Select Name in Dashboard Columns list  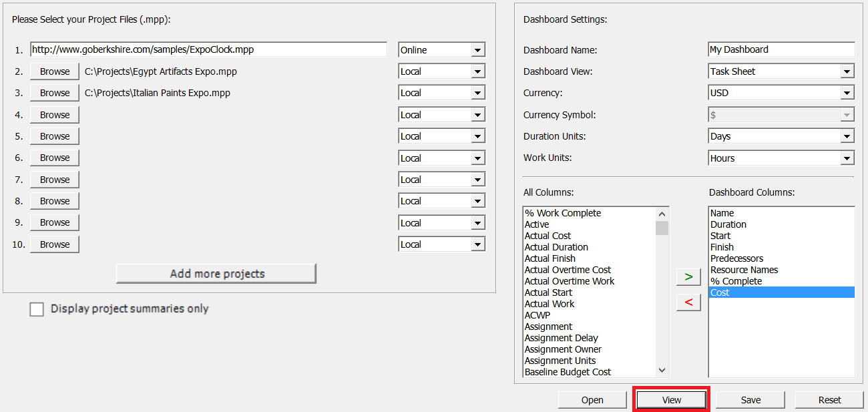(x=723, y=212)
